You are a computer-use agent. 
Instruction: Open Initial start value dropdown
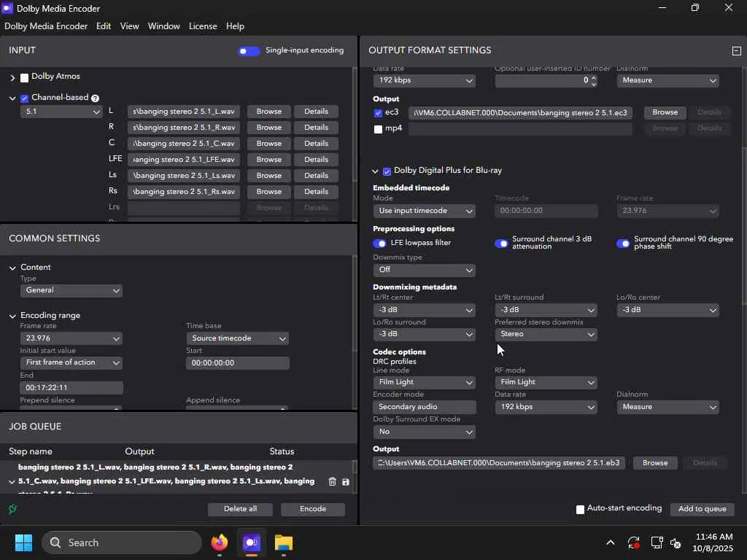pos(71,363)
